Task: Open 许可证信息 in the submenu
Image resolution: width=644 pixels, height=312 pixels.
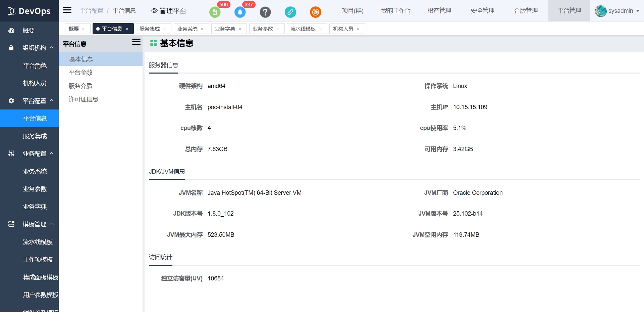Action: coord(84,99)
